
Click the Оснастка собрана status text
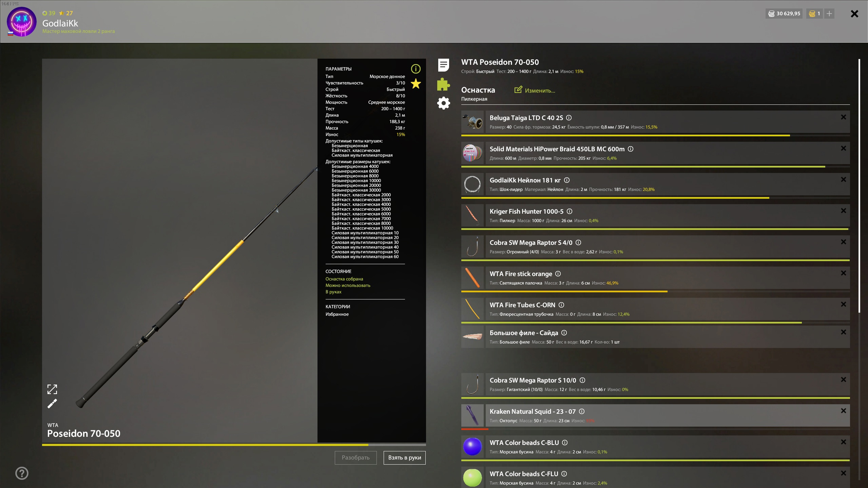pos(344,279)
